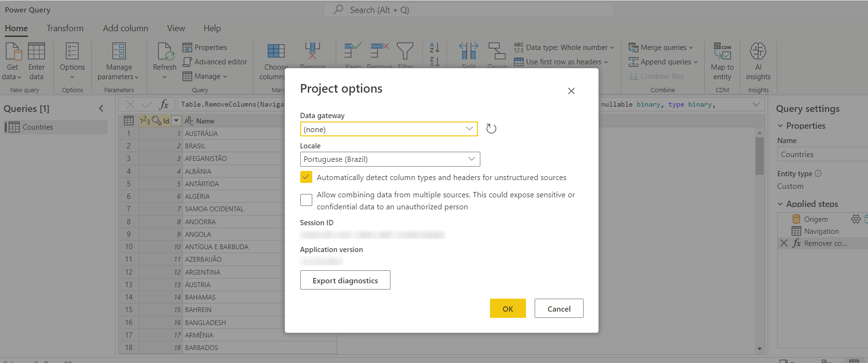Open the Locale dropdown
Screen dimensions: 868x363
[x=390, y=159]
